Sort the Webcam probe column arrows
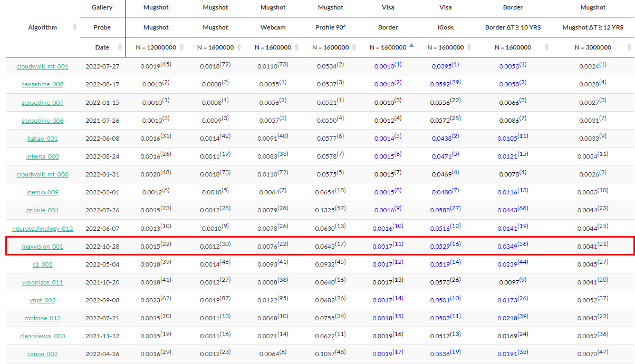Screen dimensions: 635x364 (297, 47)
